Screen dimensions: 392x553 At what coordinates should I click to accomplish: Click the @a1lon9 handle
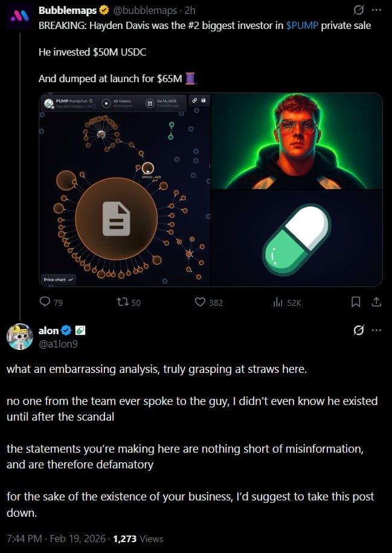(58, 344)
